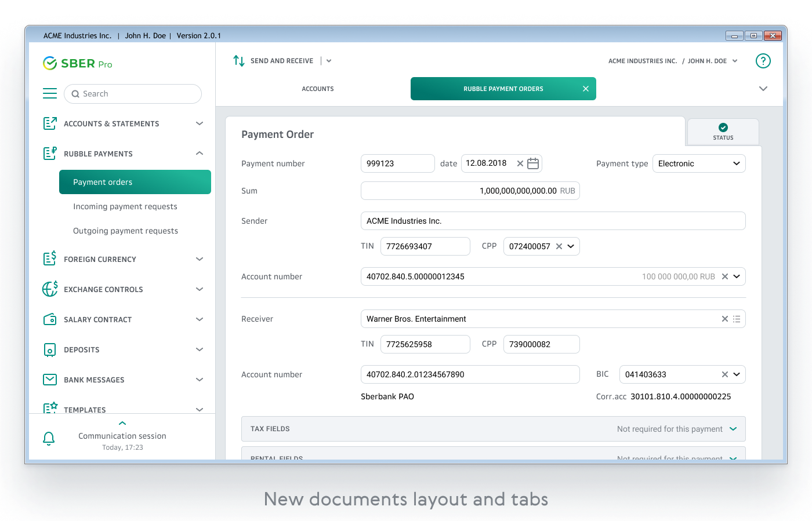Open the hamburger menu in sidebar
This screenshot has width=812, height=521.
point(50,93)
